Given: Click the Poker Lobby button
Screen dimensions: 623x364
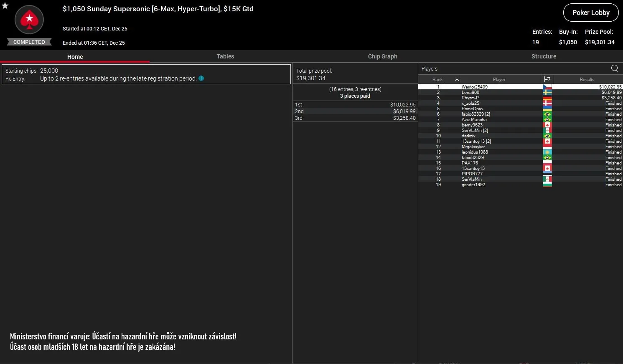Looking at the screenshot, I should (x=590, y=13).
